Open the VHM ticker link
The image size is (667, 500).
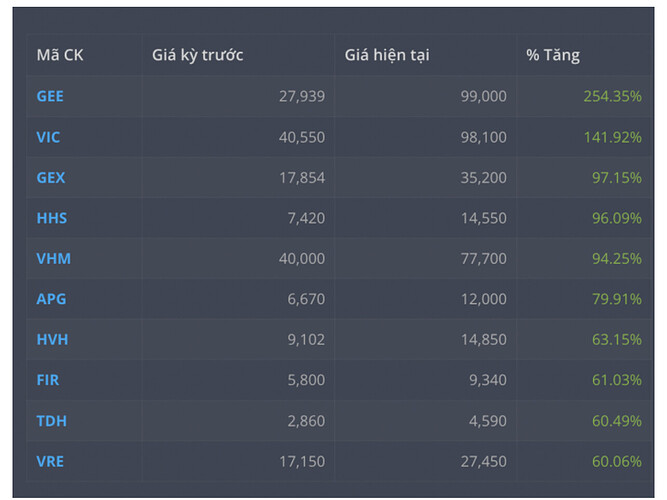54,258
